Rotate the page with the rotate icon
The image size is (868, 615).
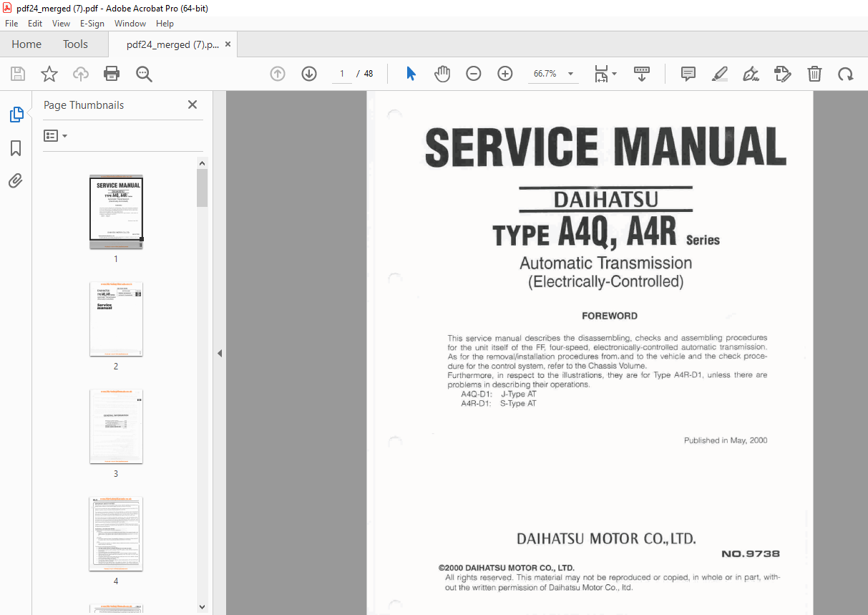coord(846,74)
